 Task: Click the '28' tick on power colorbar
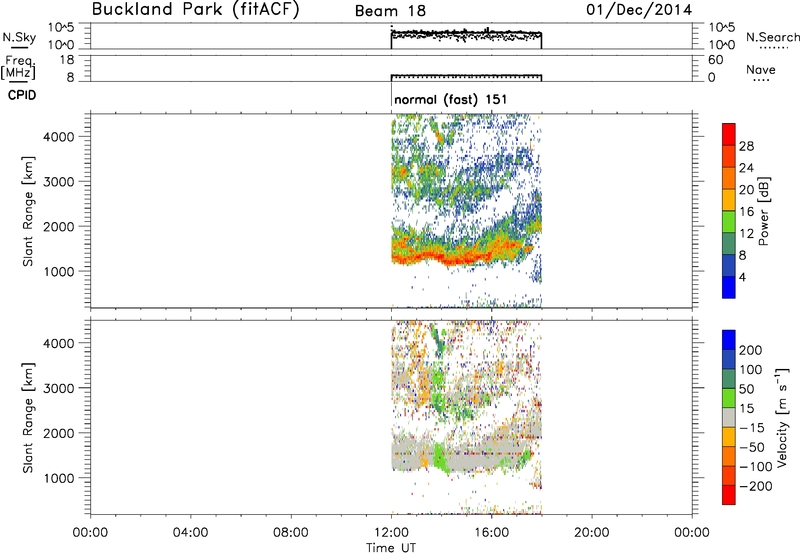(746, 146)
